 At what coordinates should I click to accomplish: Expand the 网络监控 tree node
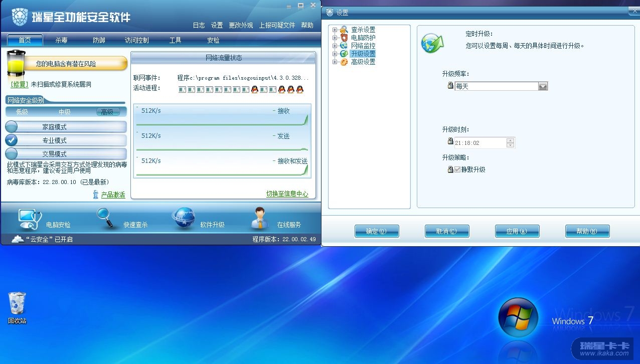point(335,46)
